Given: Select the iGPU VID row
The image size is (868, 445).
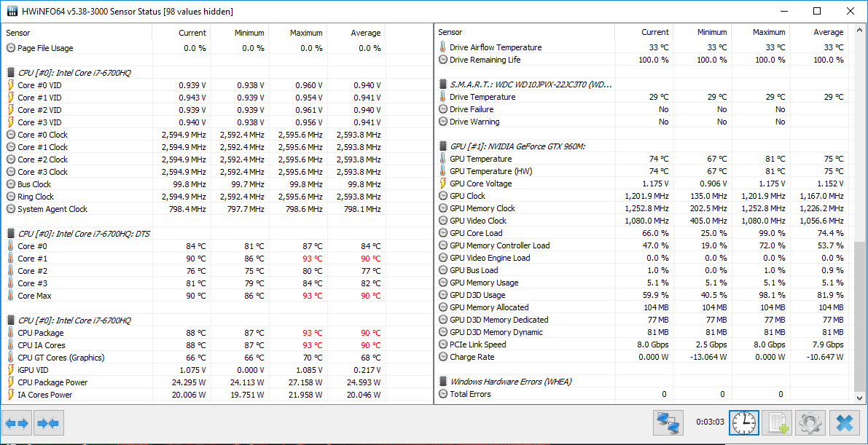Looking at the screenshot, I should point(194,370).
